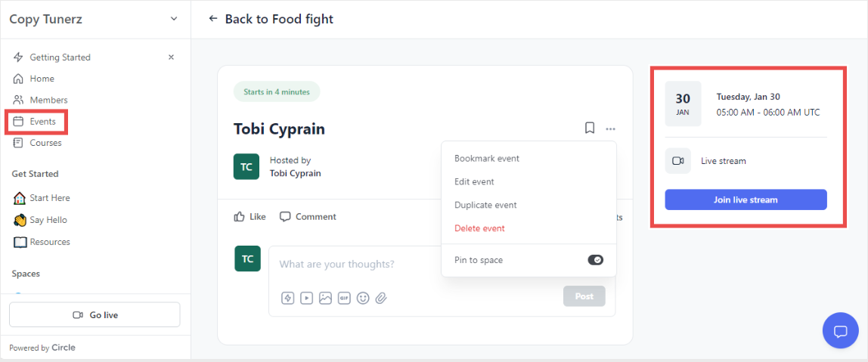Select Edit event from the dropdown menu

pos(474,181)
